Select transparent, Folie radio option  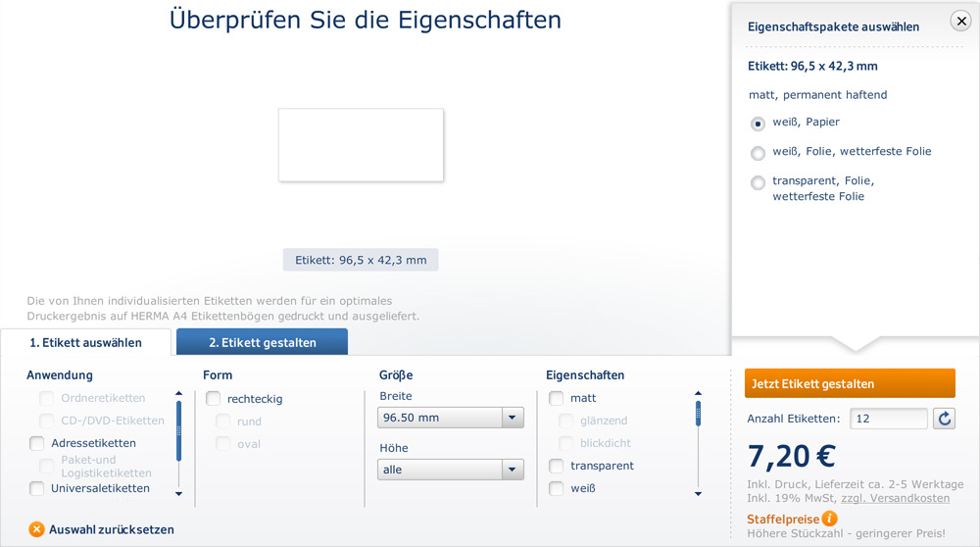click(758, 182)
